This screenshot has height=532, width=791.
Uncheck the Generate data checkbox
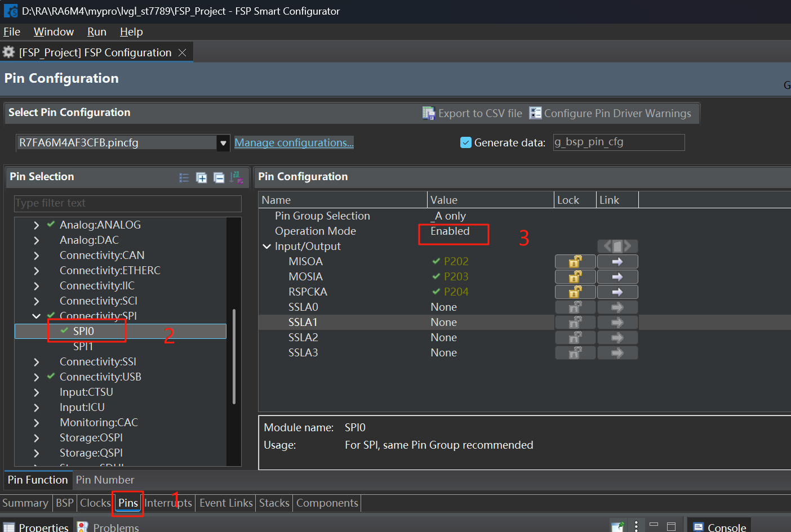tap(466, 142)
